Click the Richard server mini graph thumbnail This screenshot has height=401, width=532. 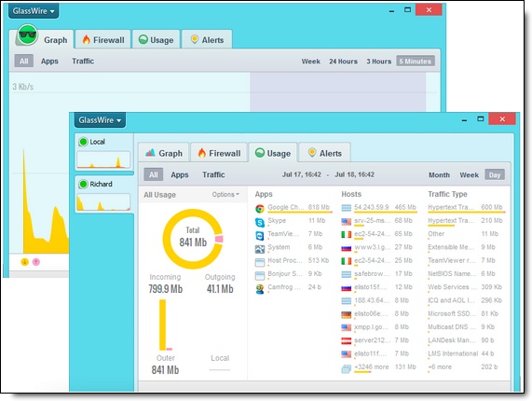103,202
